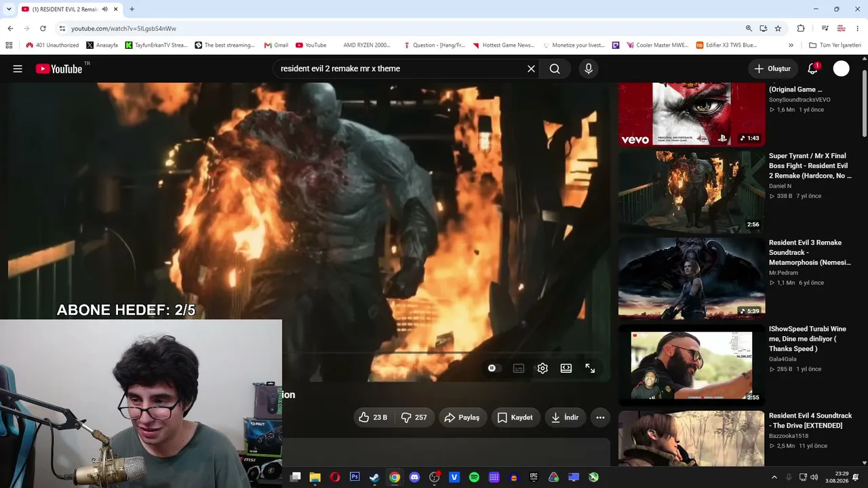Screen dimensions: 868x488
Task: Visit the Bazzooka1518 channel
Action: [x=788, y=436]
